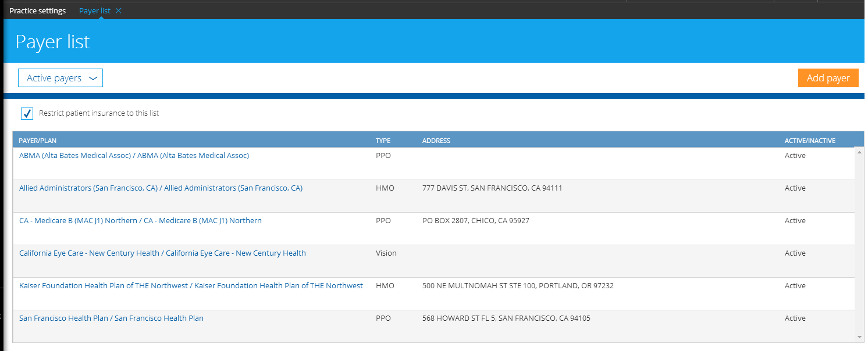Click the PPO type cell for ABMA row
This screenshot has width=868, height=351.
[383, 156]
